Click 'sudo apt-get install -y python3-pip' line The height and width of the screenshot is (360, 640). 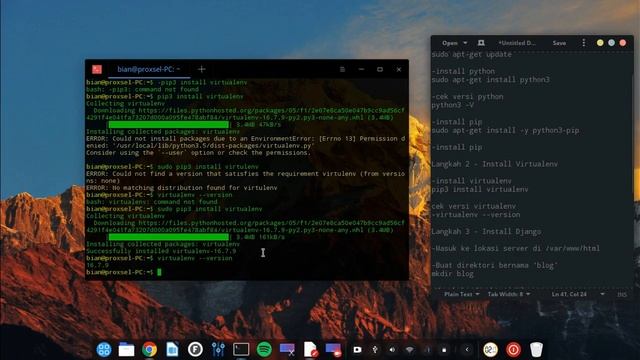click(505, 131)
